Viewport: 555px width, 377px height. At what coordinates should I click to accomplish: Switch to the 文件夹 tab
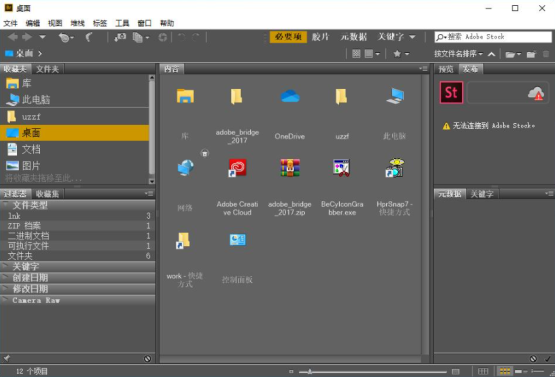pyautogui.click(x=47, y=69)
